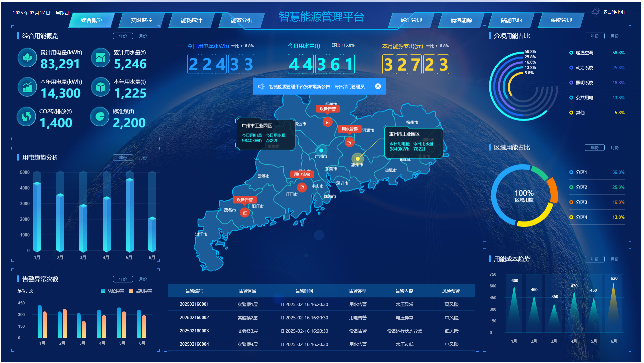Go to the 系统管理 tab
This screenshot has width=644, height=363.
[561, 20]
